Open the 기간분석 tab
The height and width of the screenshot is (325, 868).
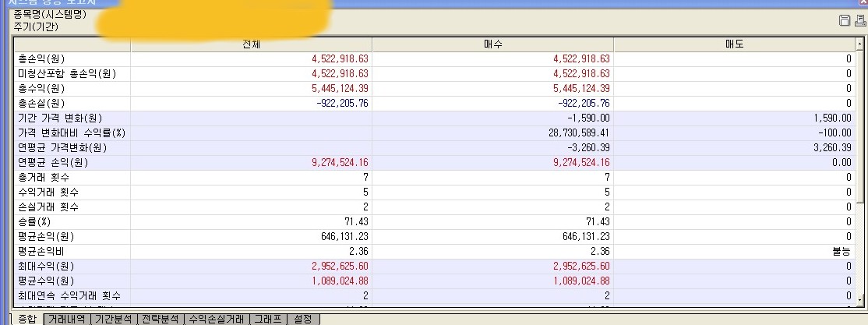click(114, 319)
